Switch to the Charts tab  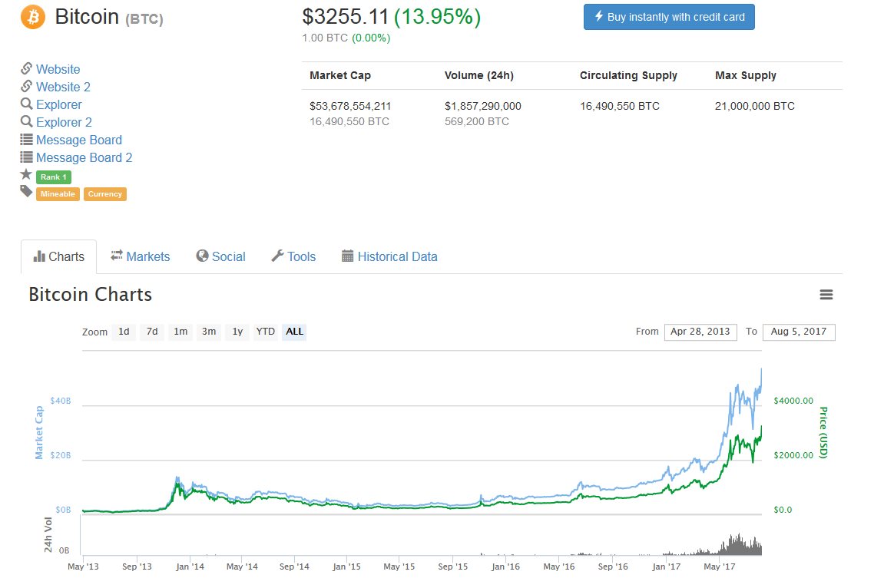click(x=58, y=257)
